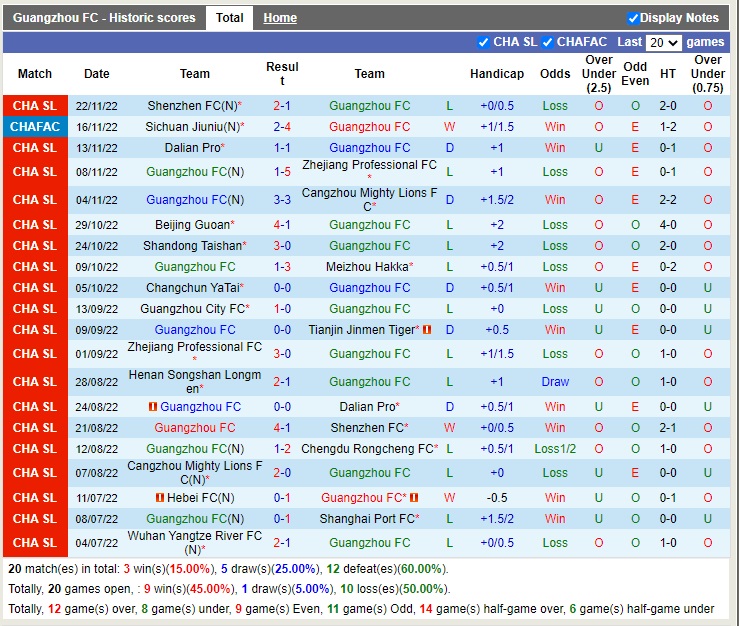Click the 4-1 score for Beijing Guoan match

pos(282,225)
